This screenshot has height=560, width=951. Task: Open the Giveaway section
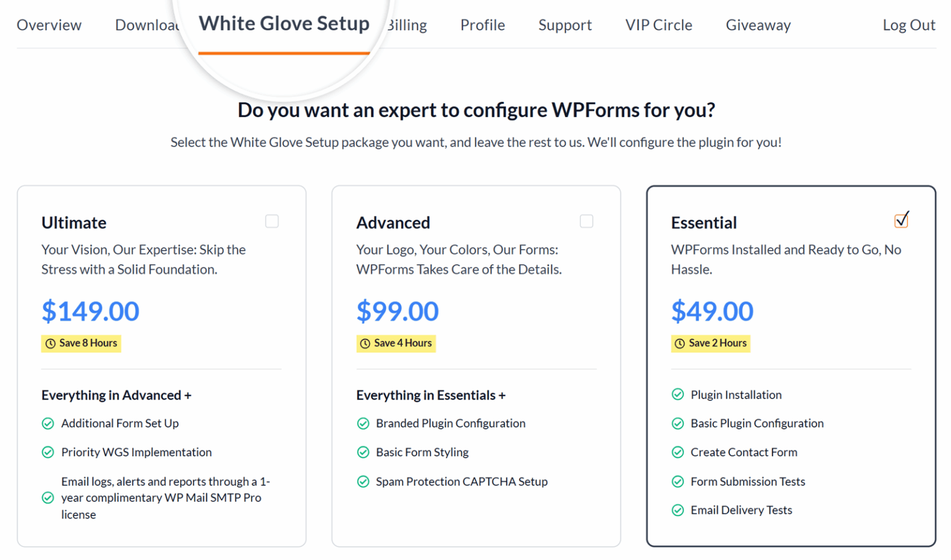(758, 25)
